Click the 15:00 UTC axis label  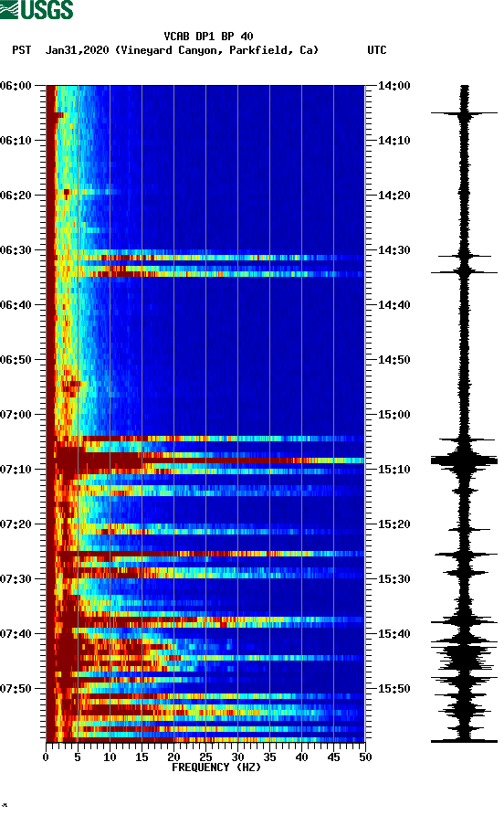pyautogui.click(x=394, y=414)
